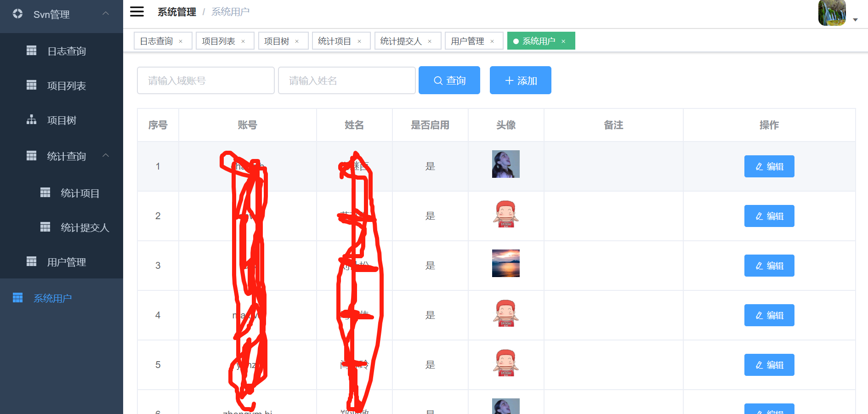Click the 操作 column header
This screenshot has height=414, width=868.
click(769, 125)
